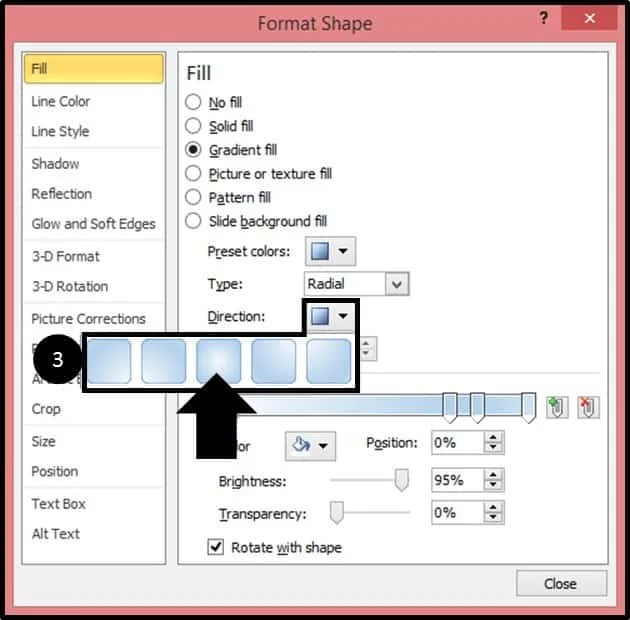Select No fill option

[193, 102]
